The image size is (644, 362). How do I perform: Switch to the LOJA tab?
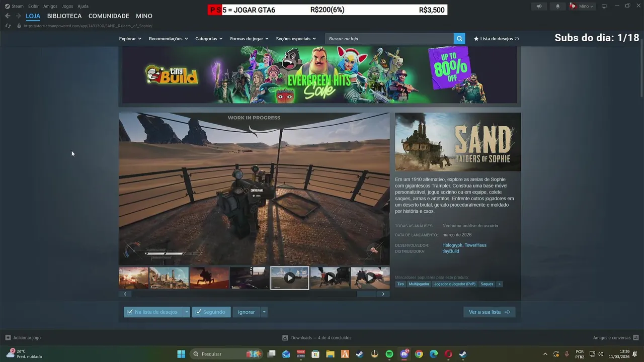33,16
